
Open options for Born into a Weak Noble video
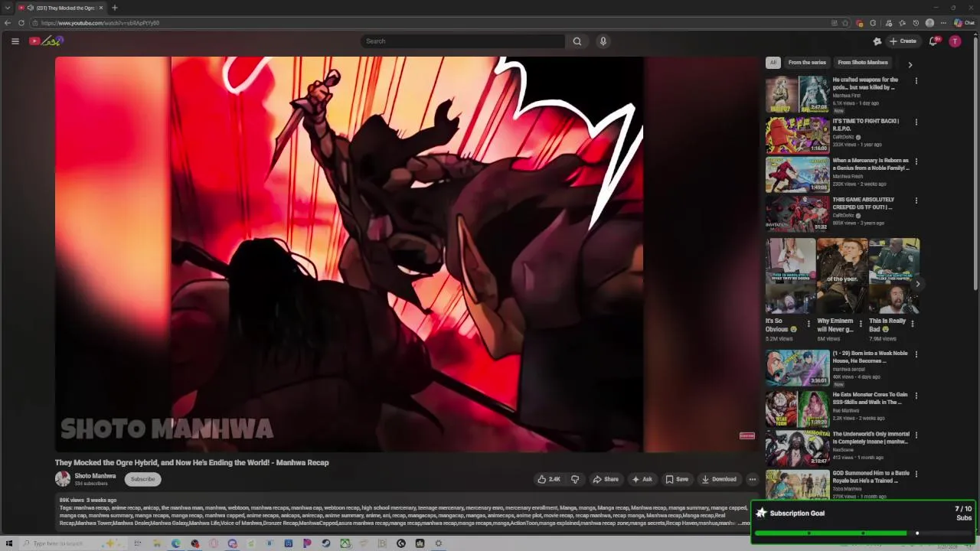coord(916,354)
